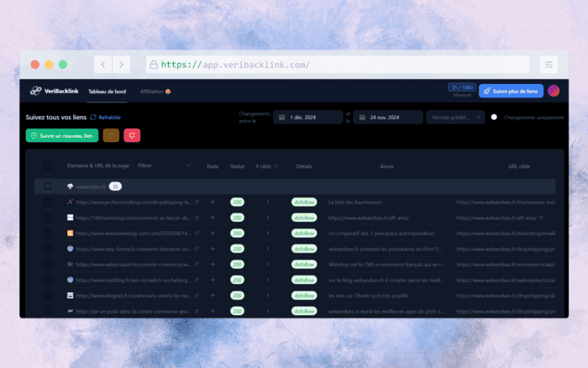Click the dofollow badge in 160marketing row

coord(304,218)
